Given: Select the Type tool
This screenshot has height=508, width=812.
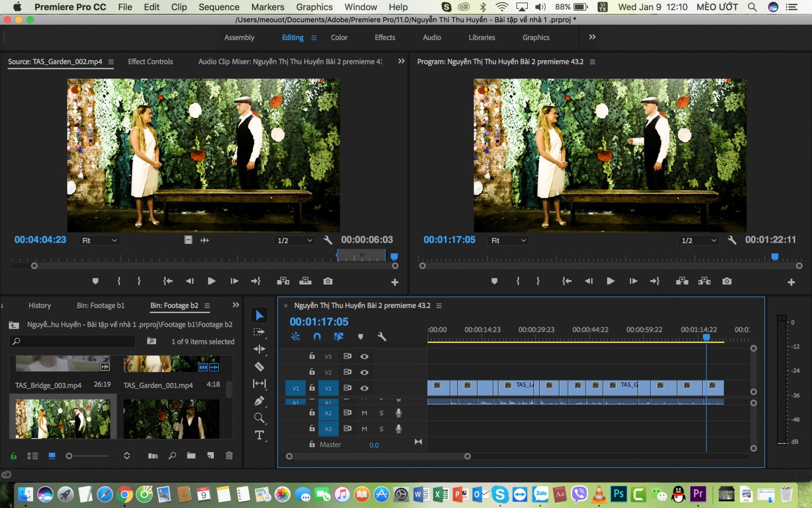Looking at the screenshot, I should click(259, 435).
